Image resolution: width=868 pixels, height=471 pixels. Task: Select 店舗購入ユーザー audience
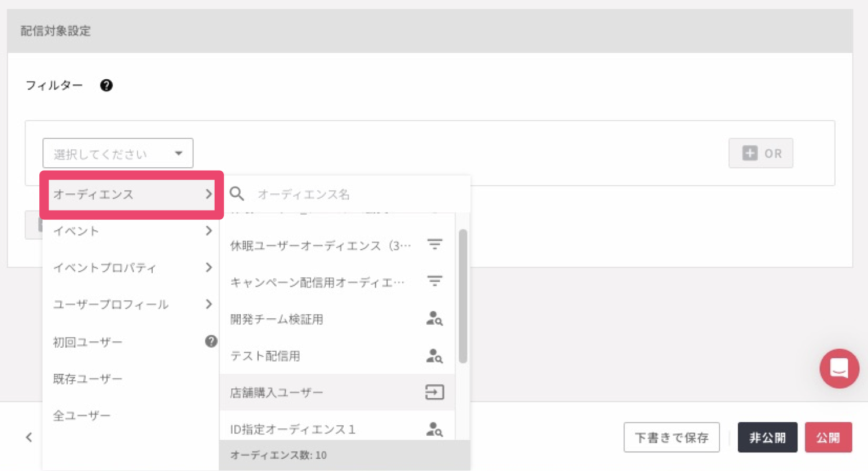tap(337, 392)
